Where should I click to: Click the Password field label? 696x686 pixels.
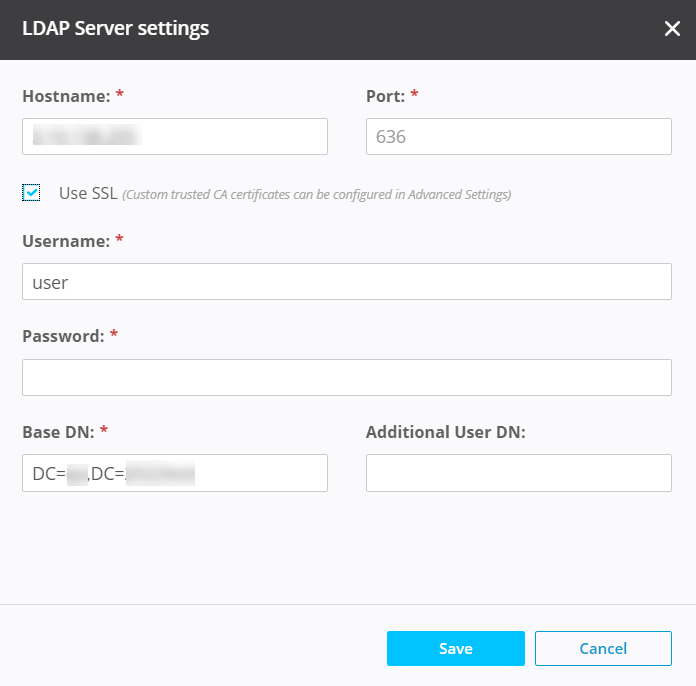coord(63,337)
